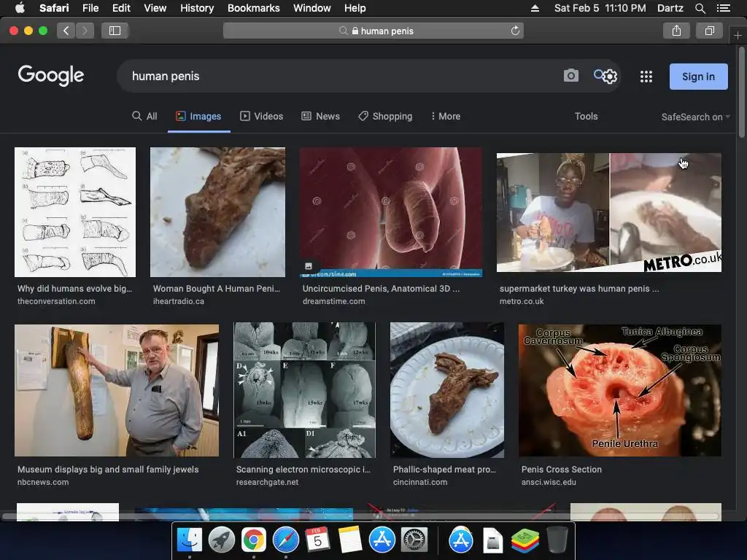Image resolution: width=747 pixels, height=560 pixels.
Task: Search by image with the camera icon
Action: [570, 76]
